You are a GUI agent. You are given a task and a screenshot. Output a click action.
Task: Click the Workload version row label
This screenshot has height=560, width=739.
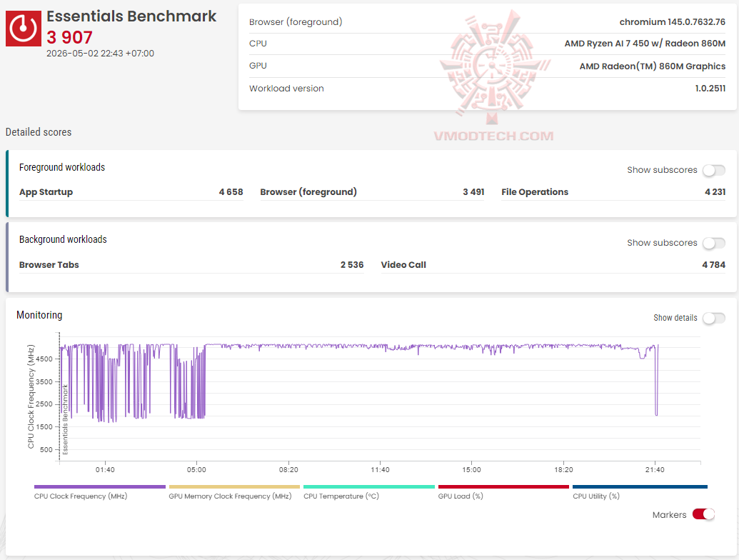[286, 88]
